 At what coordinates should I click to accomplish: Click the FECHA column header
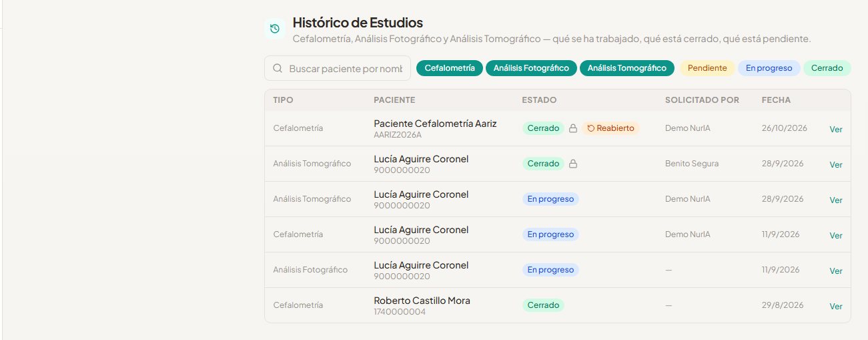776,100
